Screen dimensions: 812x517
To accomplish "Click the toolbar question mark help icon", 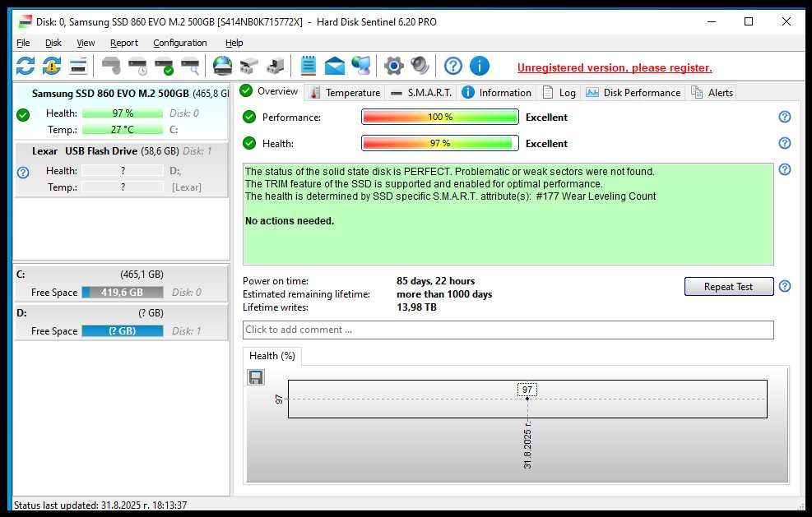I will [x=453, y=67].
